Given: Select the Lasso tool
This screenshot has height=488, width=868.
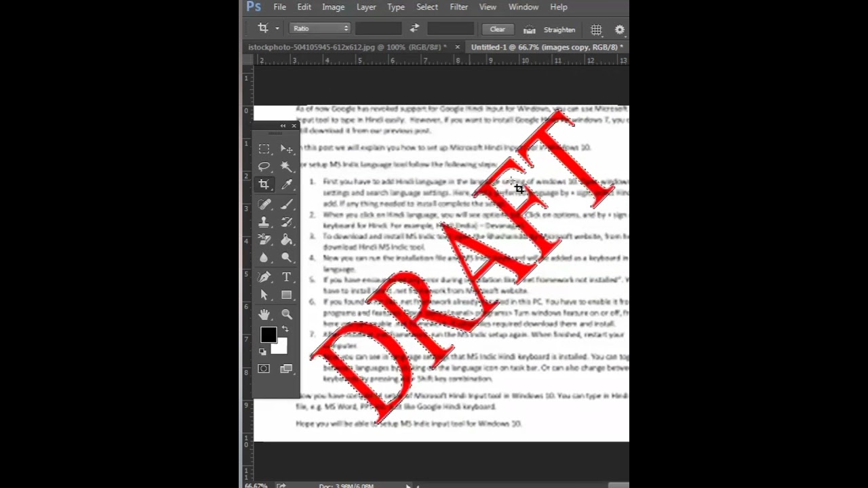Looking at the screenshot, I should pyautogui.click(x=264, y=167).
